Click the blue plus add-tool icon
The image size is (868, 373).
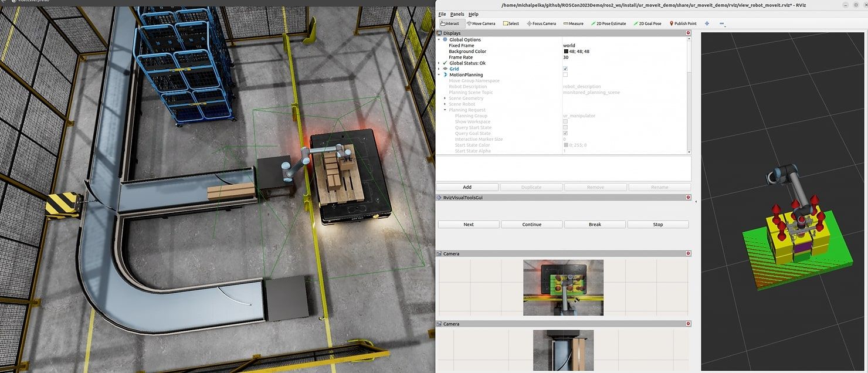(x=707, y=23)
